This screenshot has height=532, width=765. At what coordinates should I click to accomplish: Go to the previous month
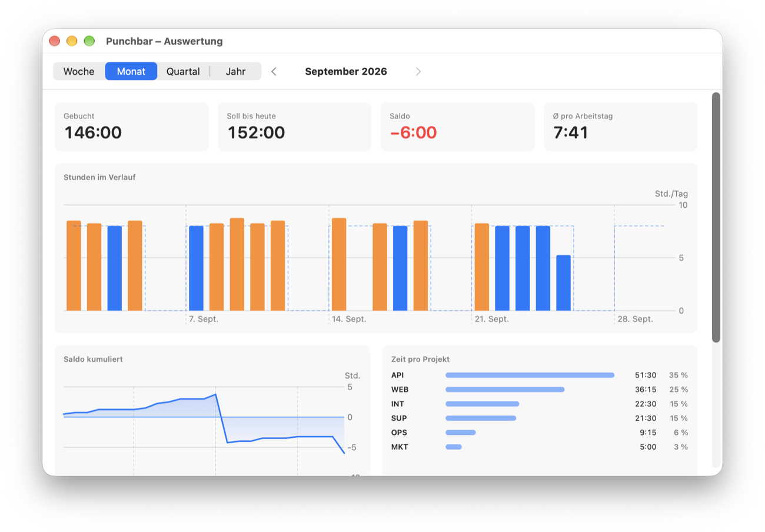tap(274, 72)
